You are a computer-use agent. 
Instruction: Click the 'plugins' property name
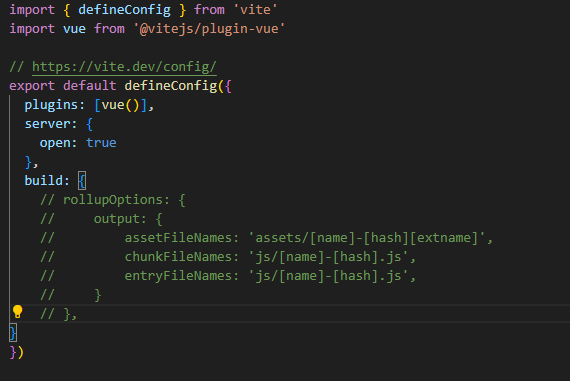51,105
